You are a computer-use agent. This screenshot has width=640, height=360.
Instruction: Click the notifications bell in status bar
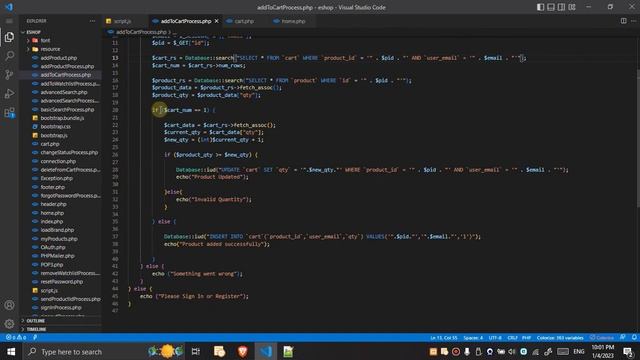634,338
